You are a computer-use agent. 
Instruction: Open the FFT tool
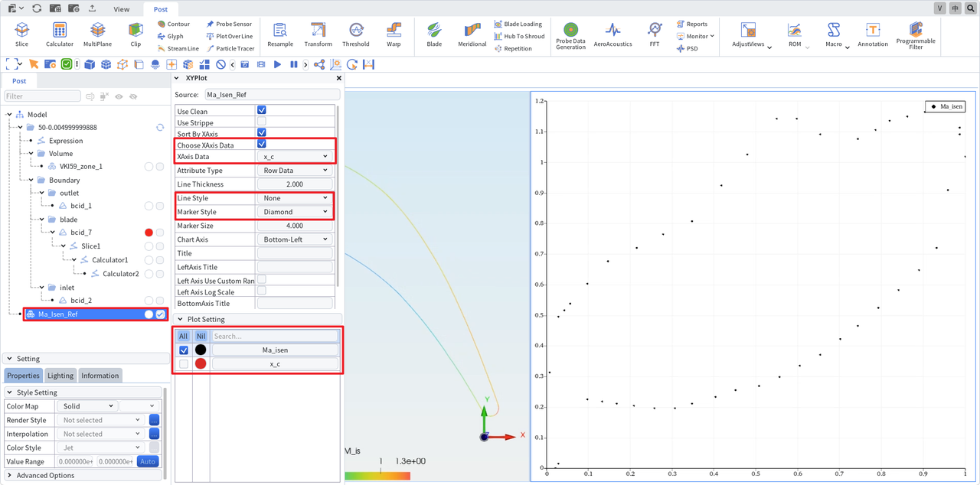655,34
